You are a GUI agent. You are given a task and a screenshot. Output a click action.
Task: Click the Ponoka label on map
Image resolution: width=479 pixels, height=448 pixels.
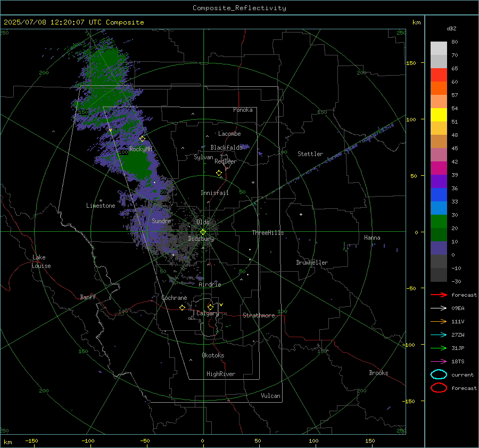coord(243,110)
